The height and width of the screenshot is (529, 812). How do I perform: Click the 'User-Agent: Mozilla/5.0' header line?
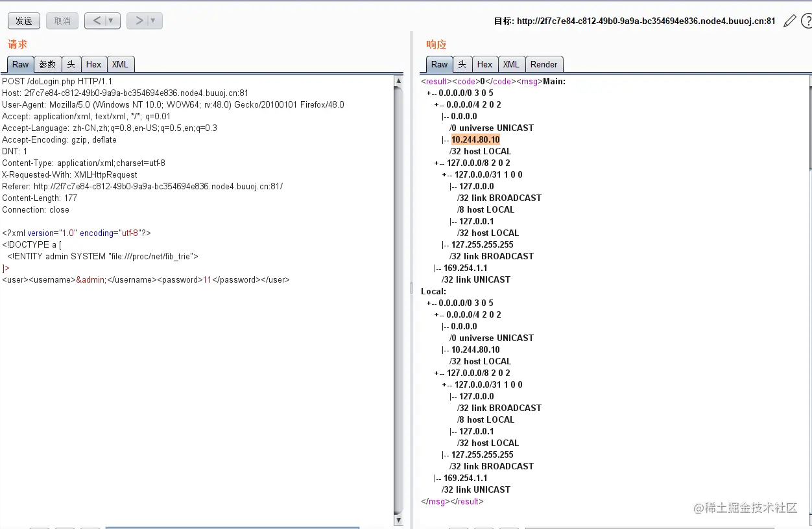pos(173,104)
